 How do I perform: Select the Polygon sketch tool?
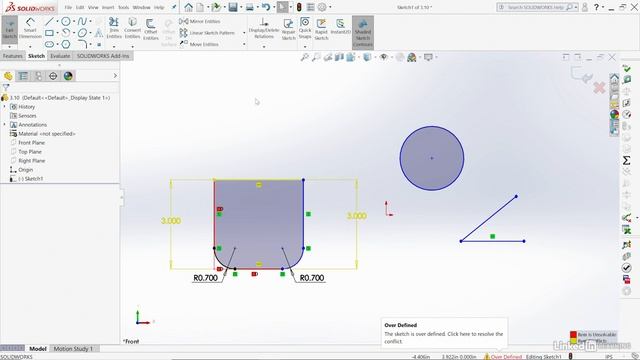coord(66,44)
